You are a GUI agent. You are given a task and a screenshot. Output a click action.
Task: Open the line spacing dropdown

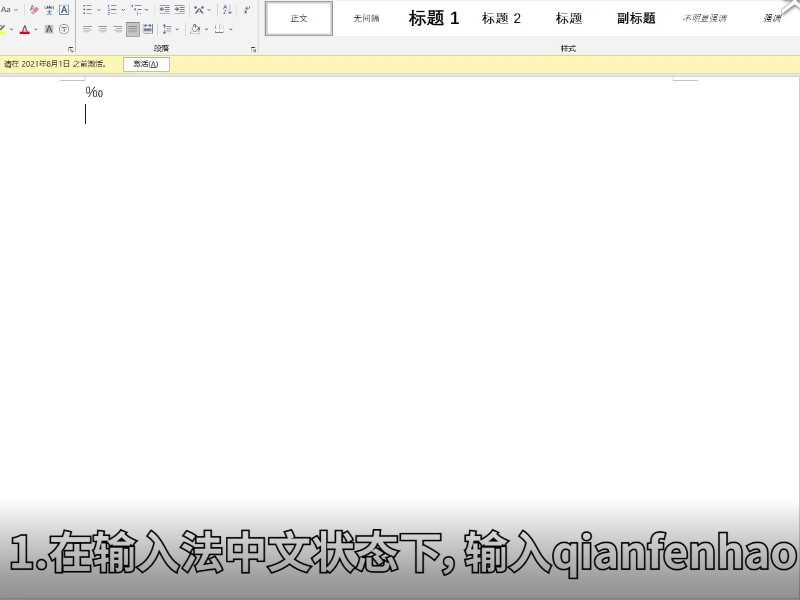point(170,29)
